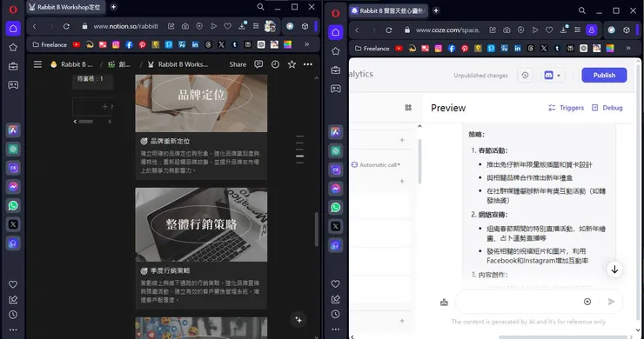Open Debug in Coze Preview panel
Viewport: 644px width, 339px height.
[x=607, y=108]
